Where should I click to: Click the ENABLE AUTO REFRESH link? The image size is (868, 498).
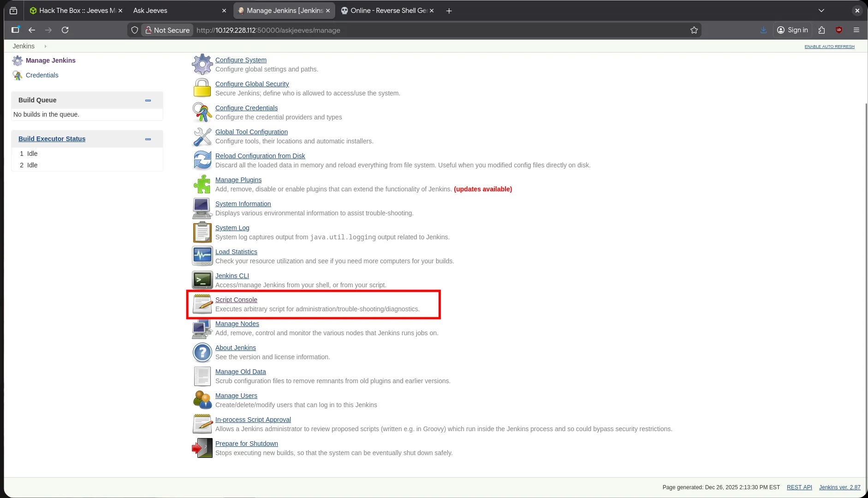(x=829, y=46)
